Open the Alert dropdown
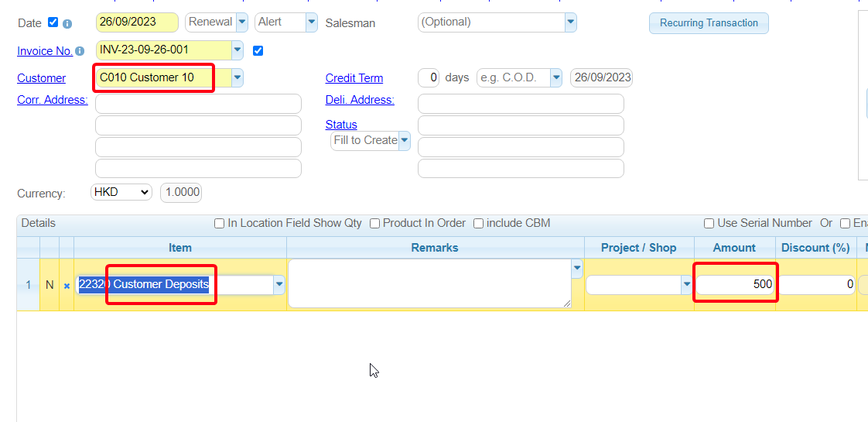This screenshot has height=422, width=868. (311, 22)
